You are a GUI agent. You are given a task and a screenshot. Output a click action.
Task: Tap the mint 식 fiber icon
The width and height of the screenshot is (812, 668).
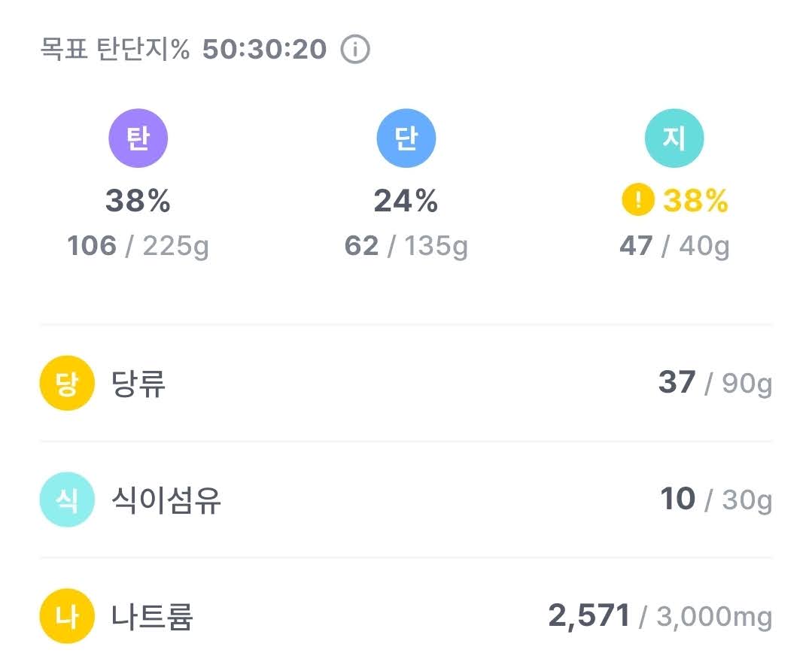pyautogui.click(x=67, y=499)
